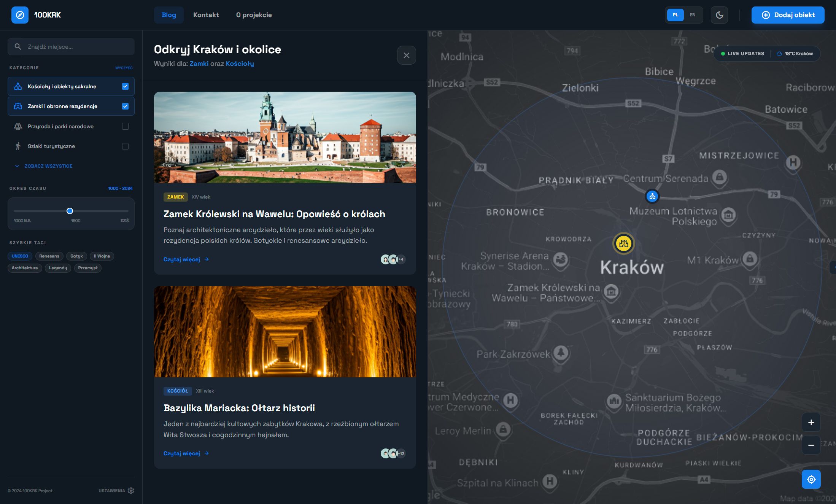Image resolution: width=836 pixels, height=504 pixels.
Task: Click the 100KRK compass logo icon
Action: pos(20,15)
